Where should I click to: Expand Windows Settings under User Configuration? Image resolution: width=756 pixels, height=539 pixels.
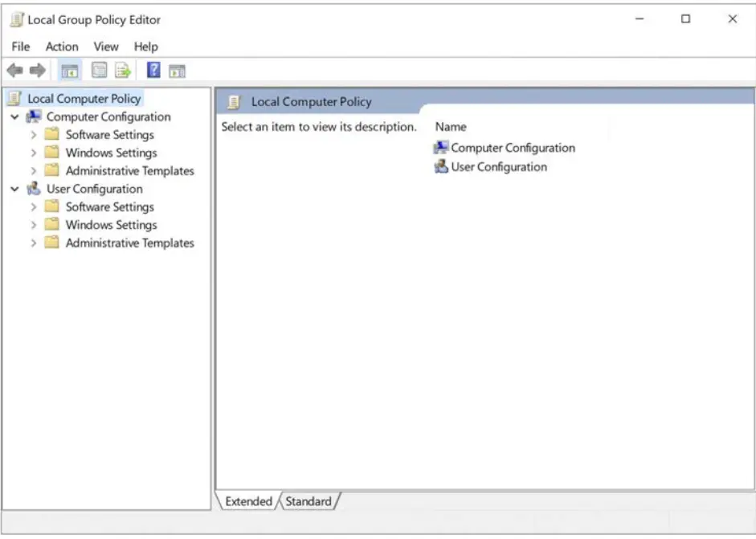pos(34,226)
